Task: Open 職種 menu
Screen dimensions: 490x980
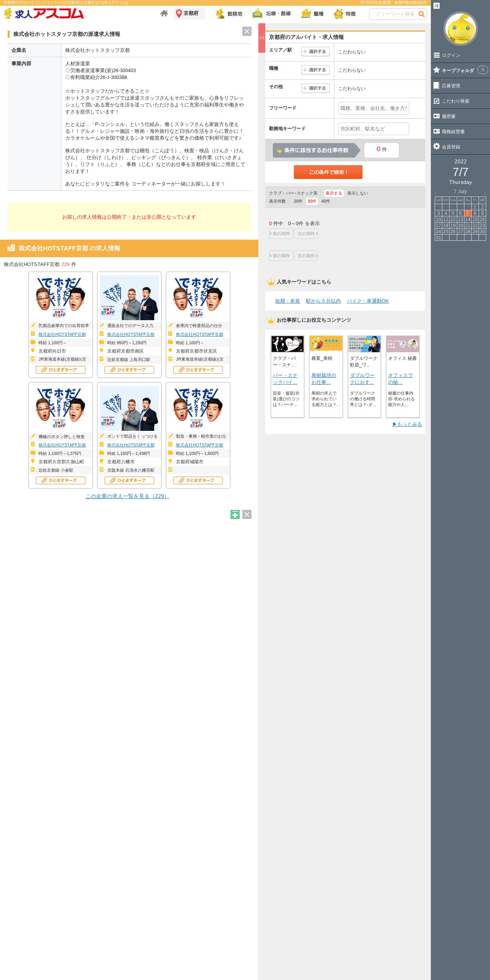Action: click(x=312, y=14)
